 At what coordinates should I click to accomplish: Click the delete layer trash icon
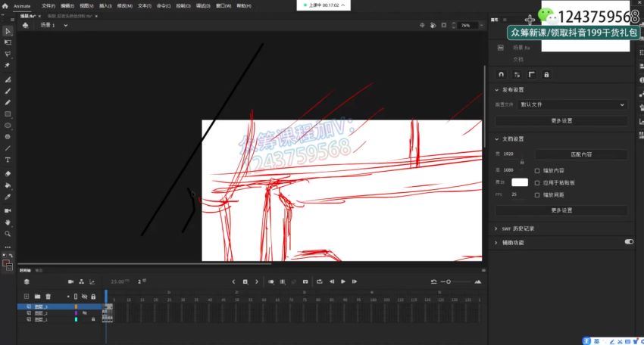point(48,296)
